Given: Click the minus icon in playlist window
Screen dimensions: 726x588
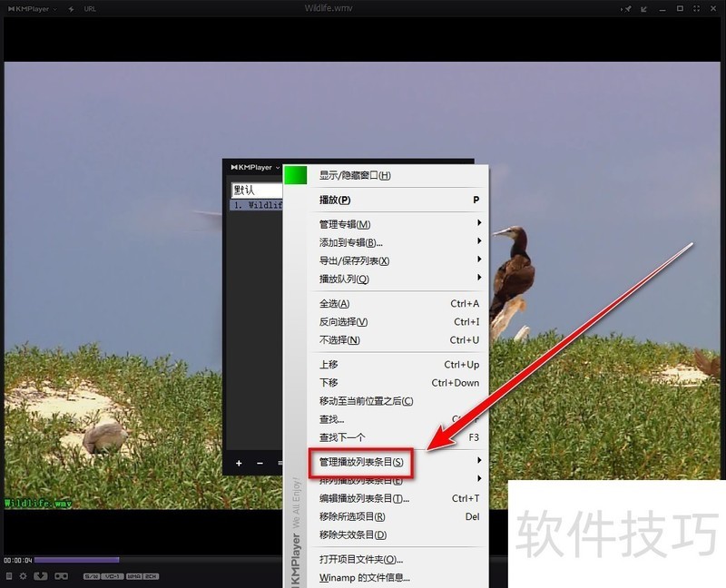Looking at the screenshot, I should click(x=260, y=464).
